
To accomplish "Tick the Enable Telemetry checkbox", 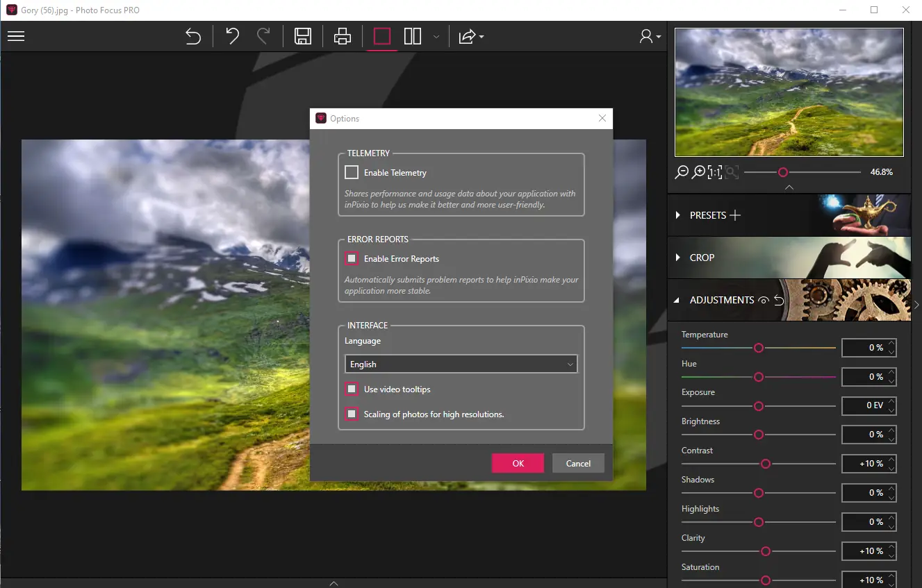I will (x=352, y=172).
